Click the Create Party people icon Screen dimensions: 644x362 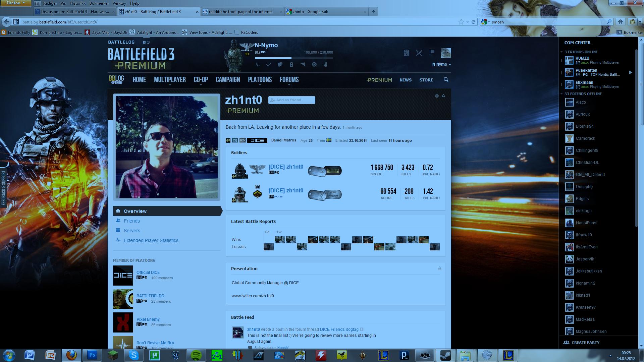click(566, 343)
